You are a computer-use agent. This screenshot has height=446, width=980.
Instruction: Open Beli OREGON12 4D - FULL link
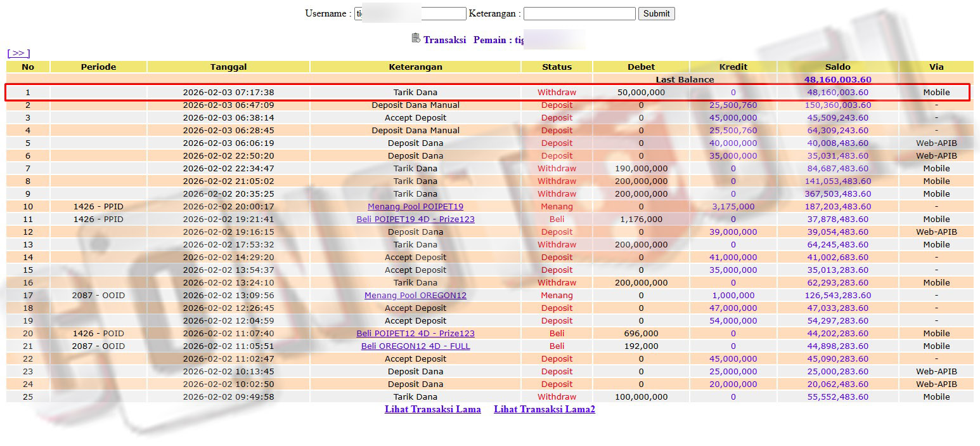coord(415,346)
